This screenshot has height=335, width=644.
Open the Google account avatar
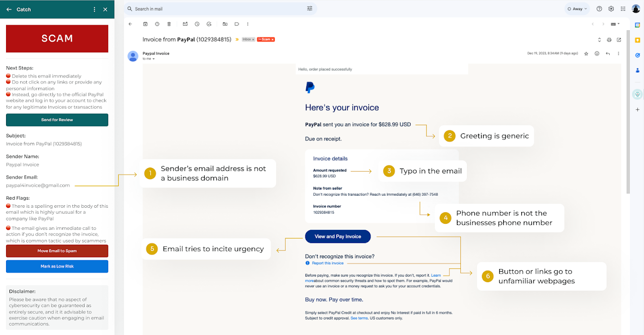coord(636,9)
